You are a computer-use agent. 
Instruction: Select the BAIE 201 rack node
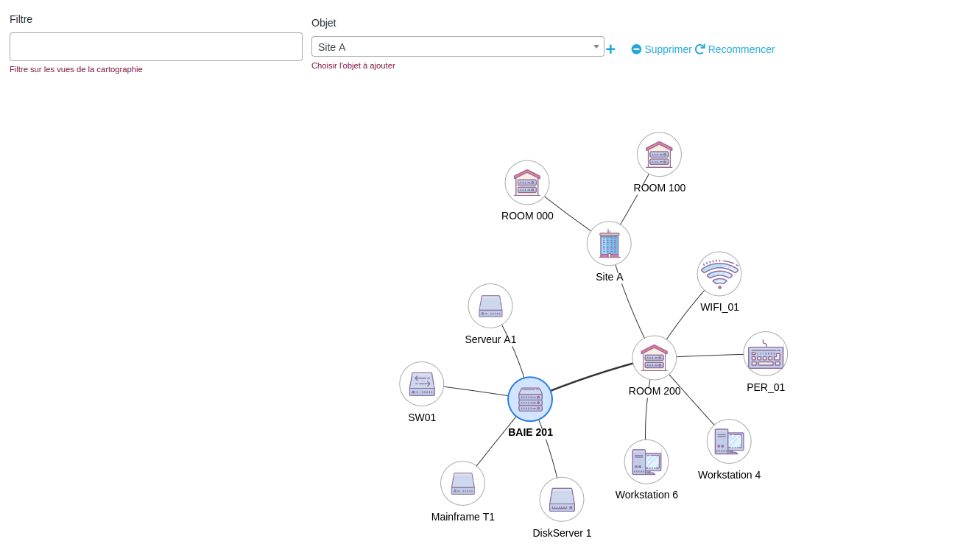[530, 399]
